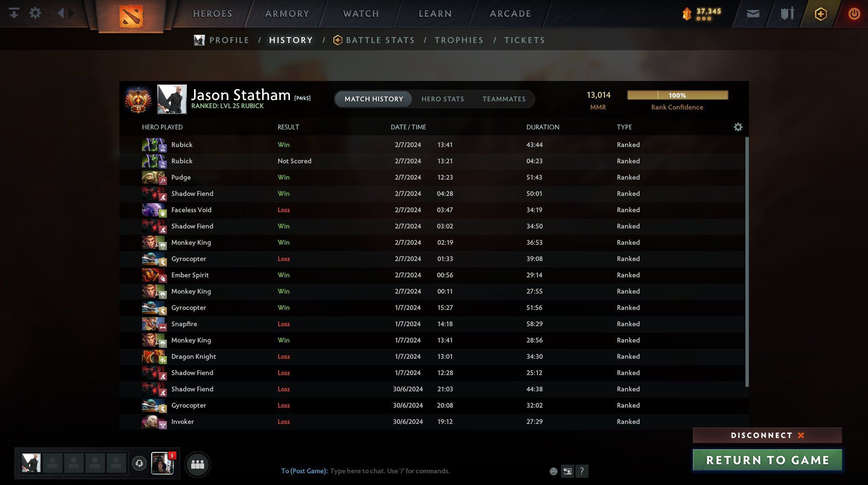
Task: Open the mail envelope icon
Action: click(753, 14)
